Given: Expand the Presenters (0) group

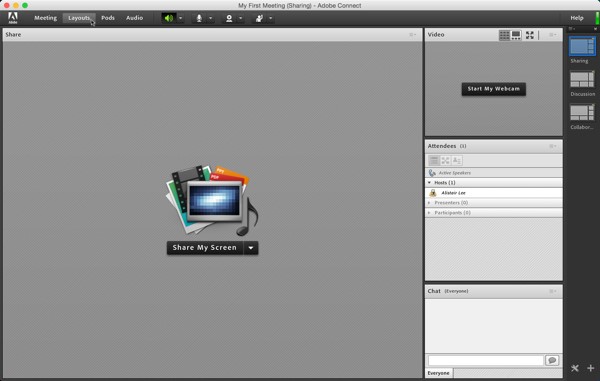Looking at the screenshot, I should click(429, 203).
